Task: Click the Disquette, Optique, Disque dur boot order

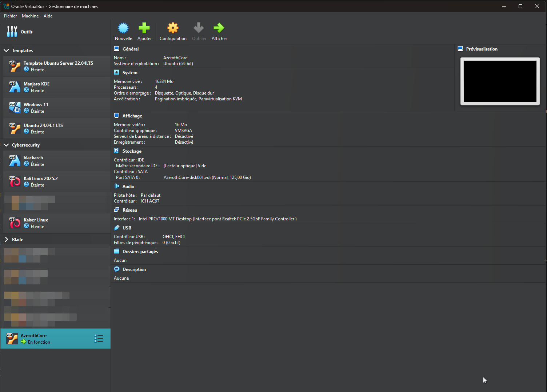Action: [184, 93]
